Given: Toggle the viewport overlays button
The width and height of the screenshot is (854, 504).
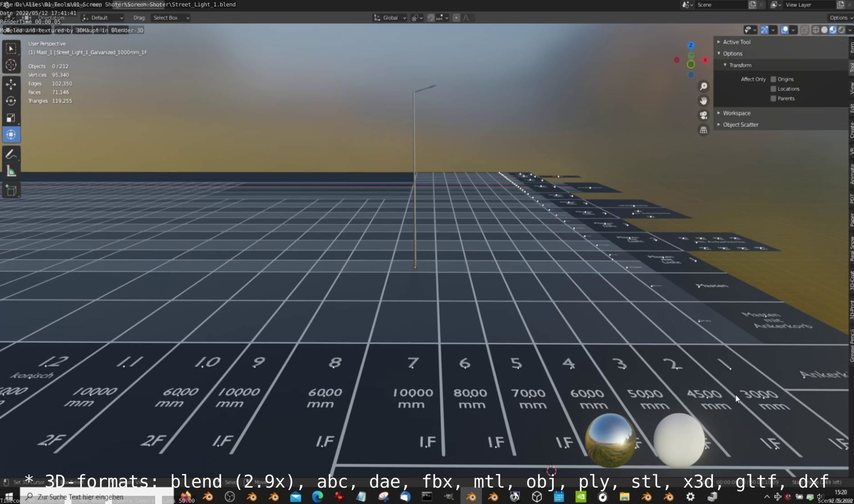Looking at the screenshot, I should click(x=785, y=30).
